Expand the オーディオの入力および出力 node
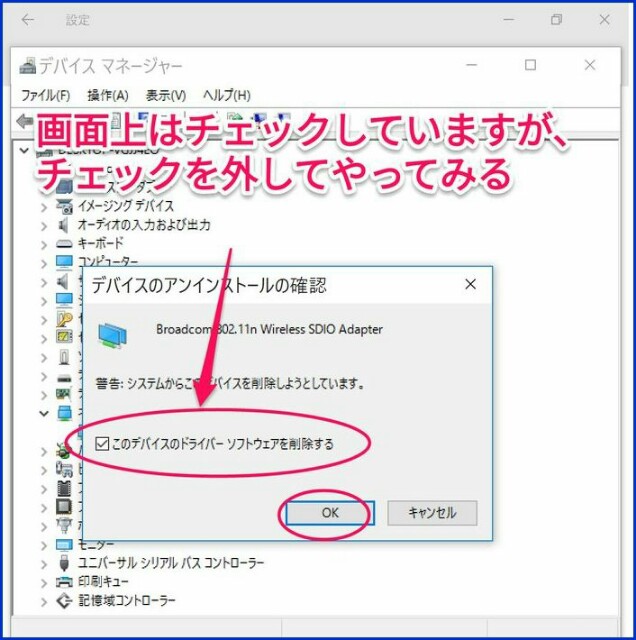 [x=44, y=226]
